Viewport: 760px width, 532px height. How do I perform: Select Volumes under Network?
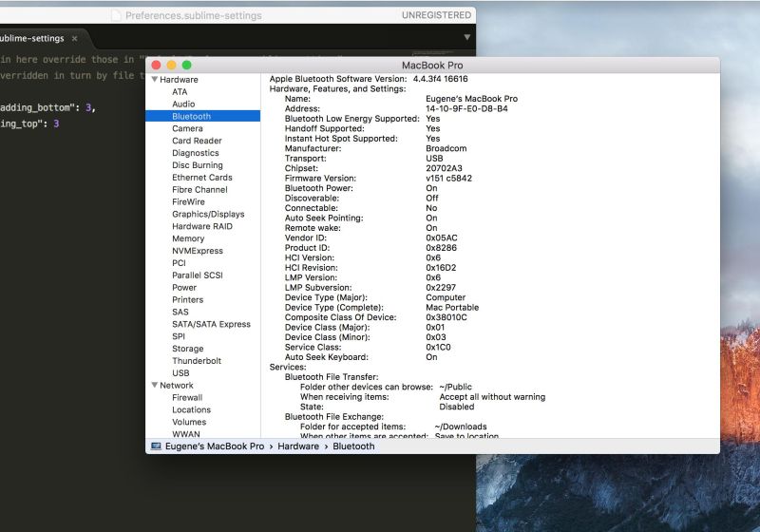189,422
